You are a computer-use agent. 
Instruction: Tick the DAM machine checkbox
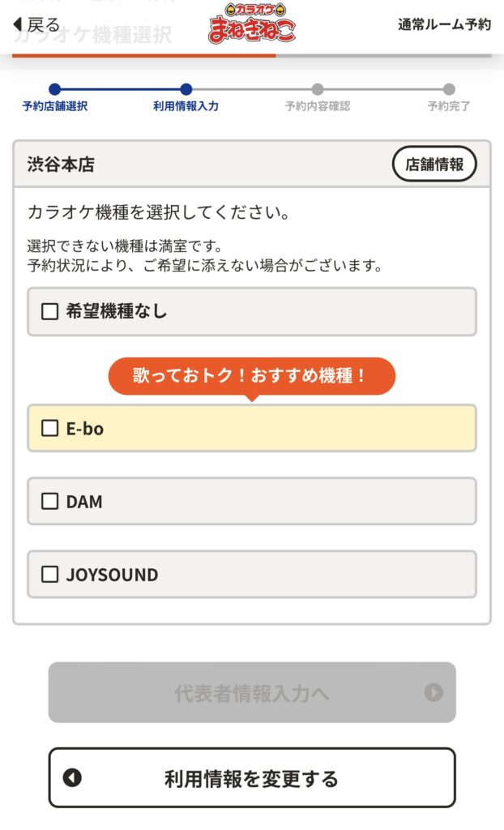pos(50,501)
